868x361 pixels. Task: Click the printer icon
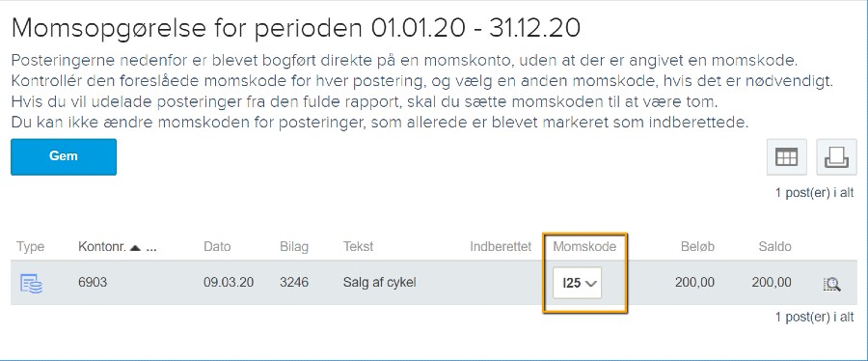tap(836, 157)
